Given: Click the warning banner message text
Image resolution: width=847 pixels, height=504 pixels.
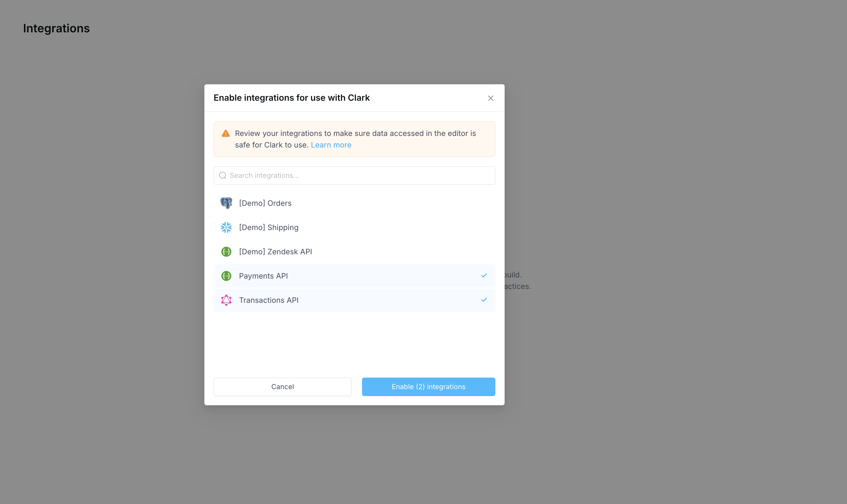Looking at the screenshot, I should tap(355, 139).
